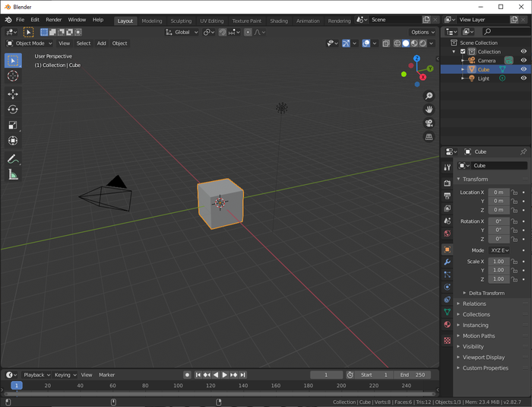Select the Measure tool
The width and height of the screenshot is (532, 407).
13,175
